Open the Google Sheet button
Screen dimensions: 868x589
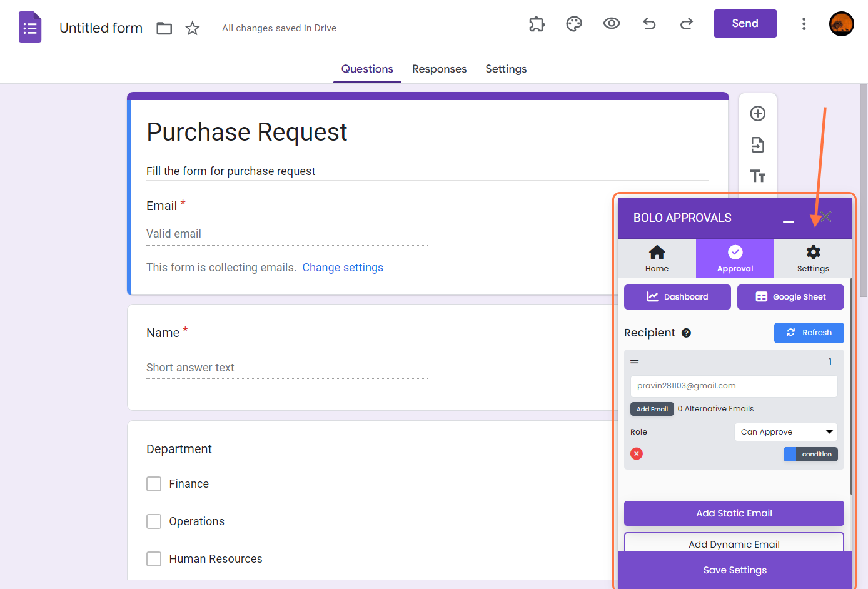coord(790,297)
